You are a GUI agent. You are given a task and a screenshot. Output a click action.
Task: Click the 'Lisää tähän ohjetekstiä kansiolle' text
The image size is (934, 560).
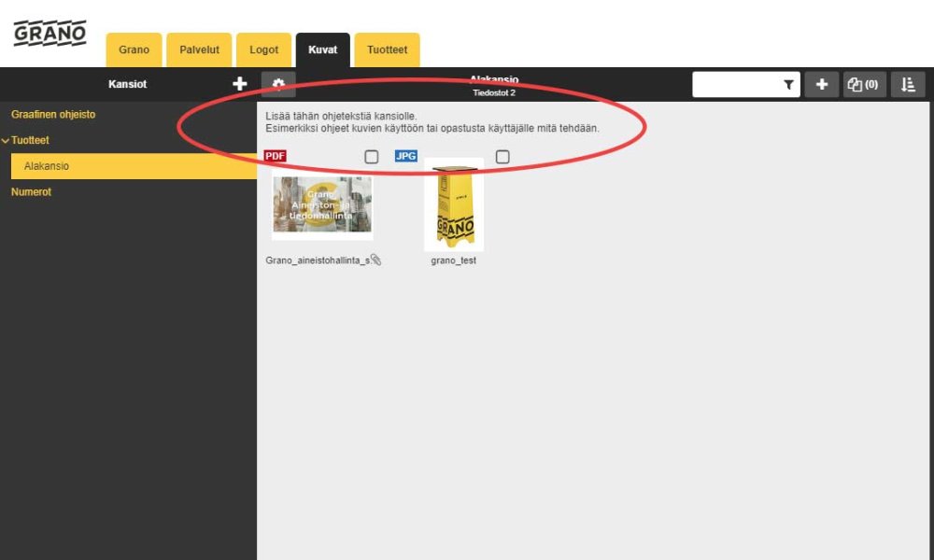tap(341, 116)
